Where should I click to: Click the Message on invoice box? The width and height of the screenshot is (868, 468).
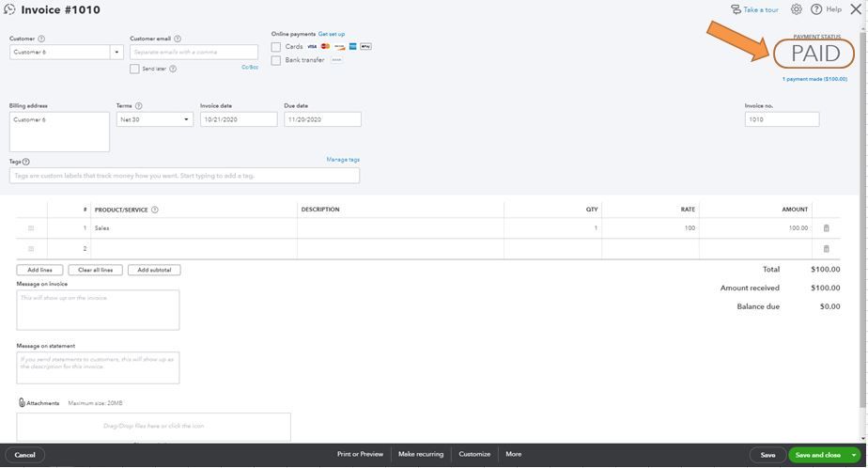pos(98,310)
